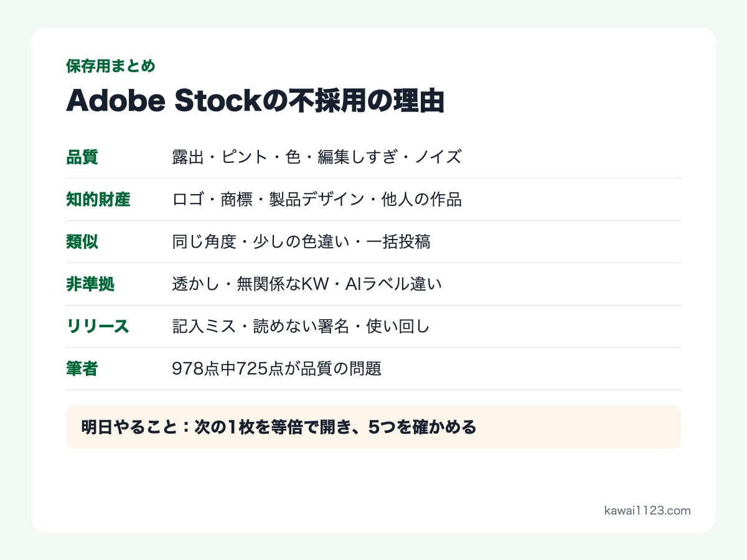Select the リリース row label
The image size is (747, 560).
click(x=98, y=327)
